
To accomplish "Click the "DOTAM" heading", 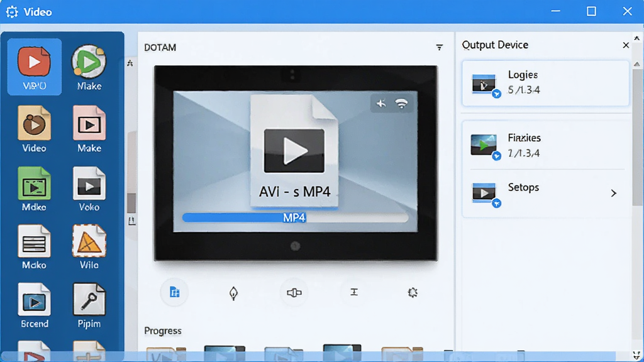I will click(x=160, y=48).
